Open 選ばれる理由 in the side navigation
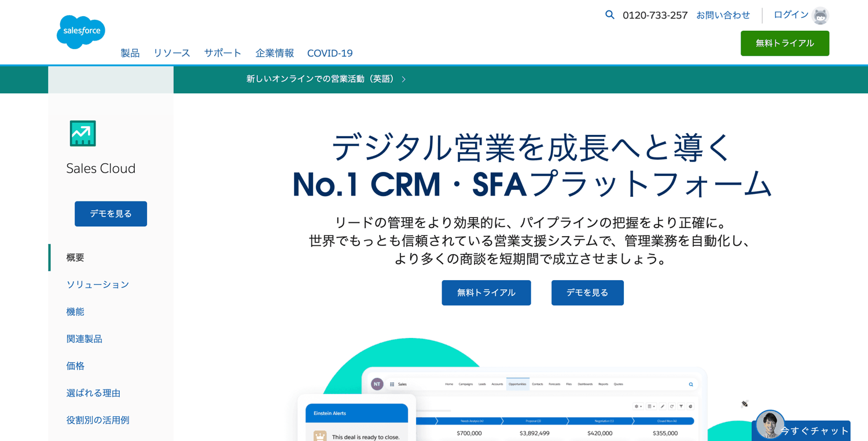This screenshot has height=441, width=868. 93,394
